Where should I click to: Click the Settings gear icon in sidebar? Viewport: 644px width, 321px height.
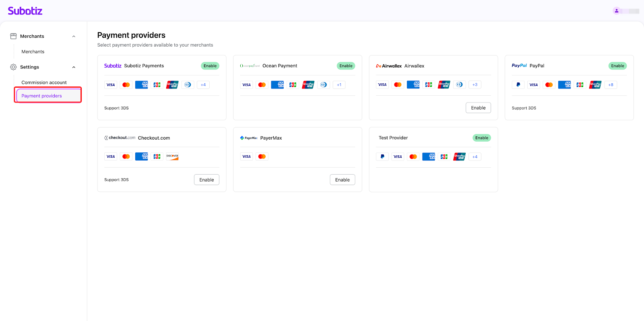(13, 67)
